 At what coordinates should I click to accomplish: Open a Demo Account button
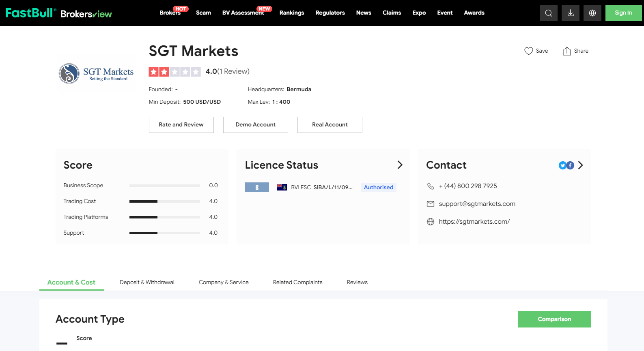point(255,125)
